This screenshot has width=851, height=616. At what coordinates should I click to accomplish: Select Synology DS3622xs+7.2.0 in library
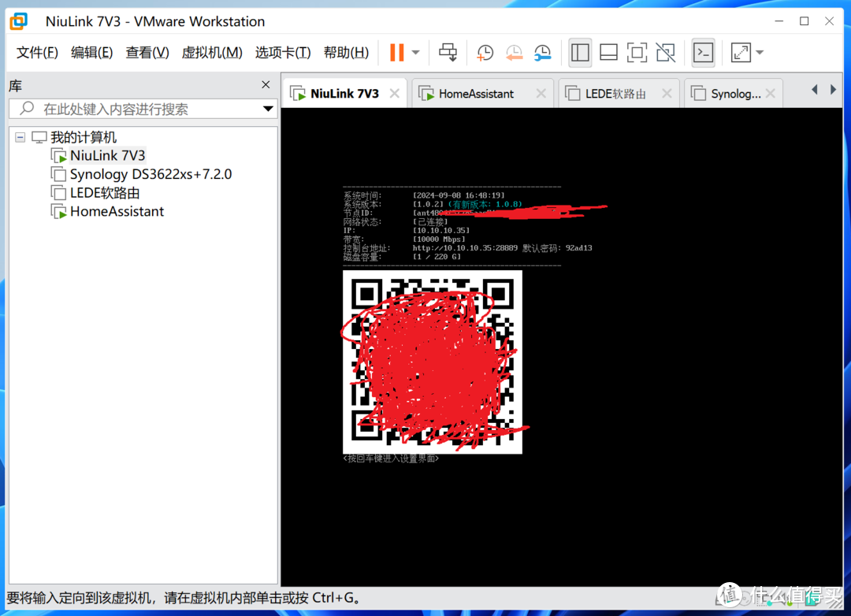(151, 174)
